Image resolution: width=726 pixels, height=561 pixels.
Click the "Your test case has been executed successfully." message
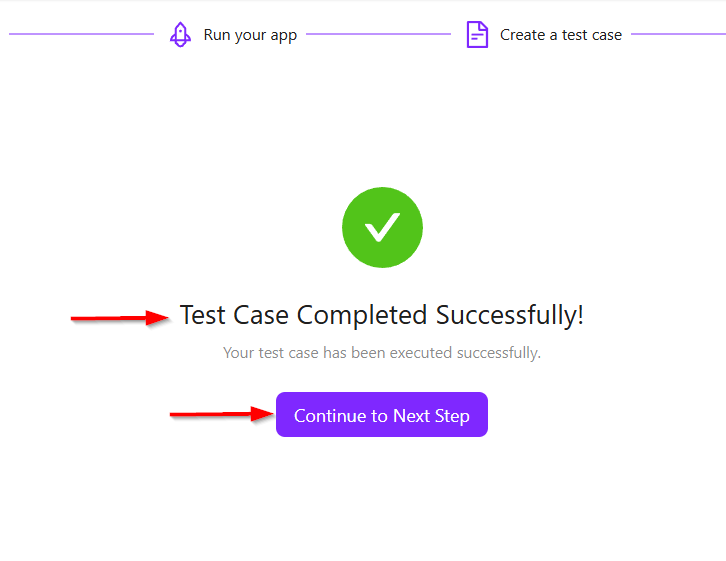click(382, 353)
